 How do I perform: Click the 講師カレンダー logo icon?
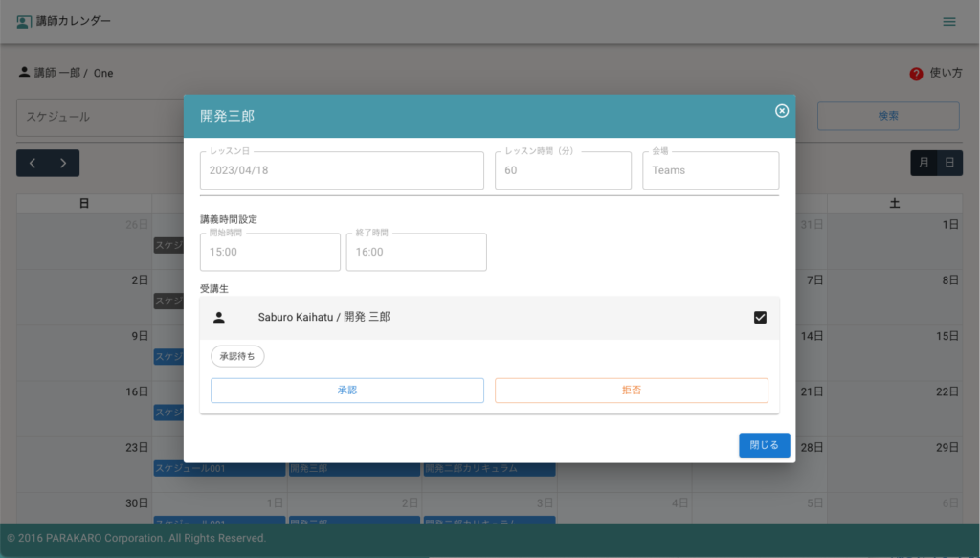24,21
